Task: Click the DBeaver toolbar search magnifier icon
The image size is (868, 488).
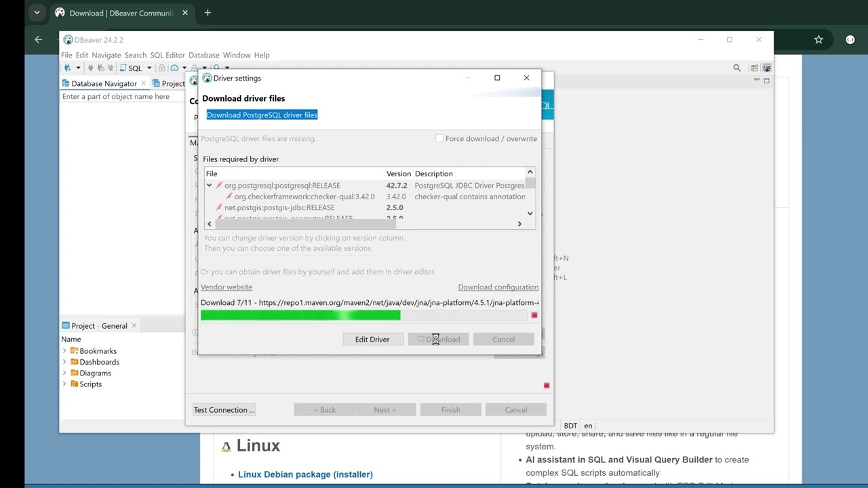Action: click(737, 68)
